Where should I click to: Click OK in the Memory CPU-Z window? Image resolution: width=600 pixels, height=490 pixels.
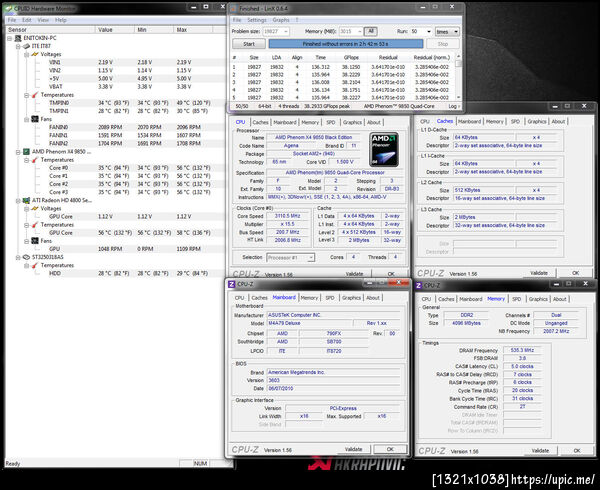click(x=577, y=451)
